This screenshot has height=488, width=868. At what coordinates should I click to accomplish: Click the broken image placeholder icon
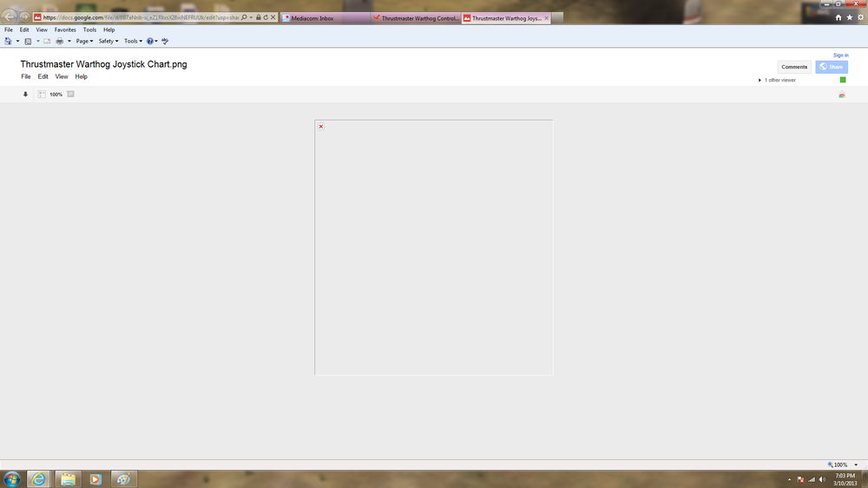point(321,127)
